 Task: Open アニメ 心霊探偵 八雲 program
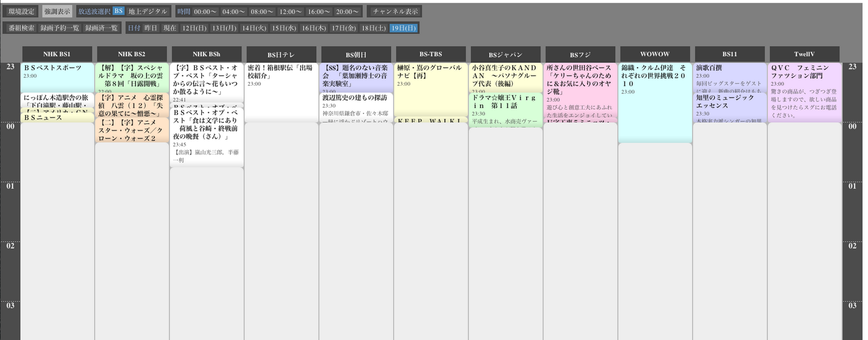tap(132, 105)
